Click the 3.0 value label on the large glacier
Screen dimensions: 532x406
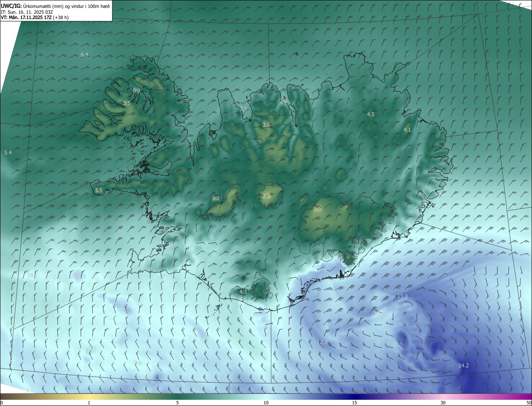coord(317,210)
